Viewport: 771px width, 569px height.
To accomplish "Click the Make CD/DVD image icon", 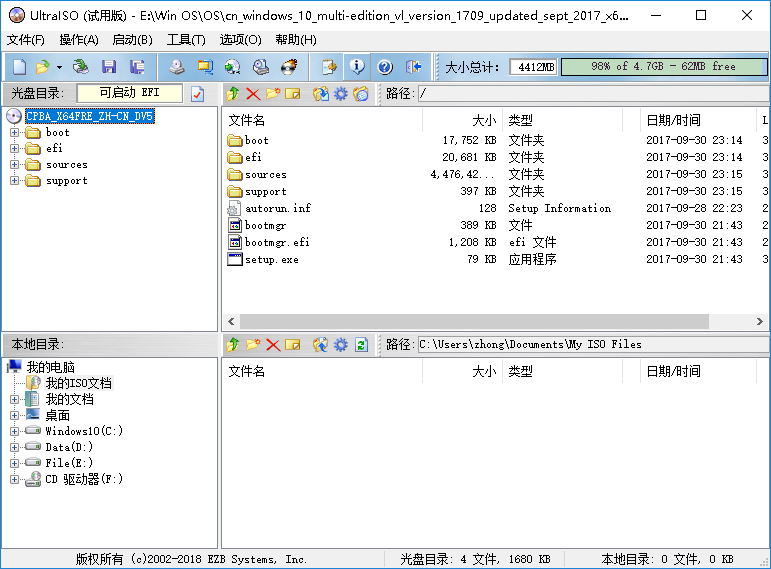I will point(177,66).
